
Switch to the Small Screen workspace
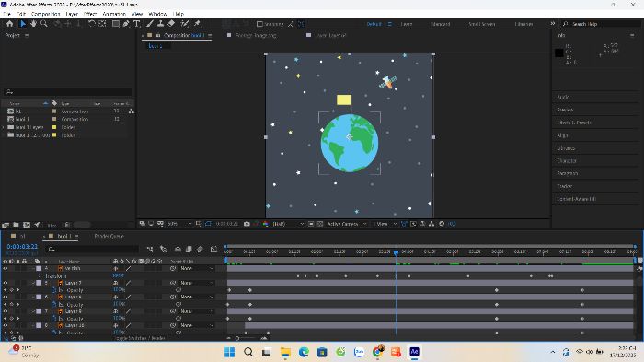482,24
